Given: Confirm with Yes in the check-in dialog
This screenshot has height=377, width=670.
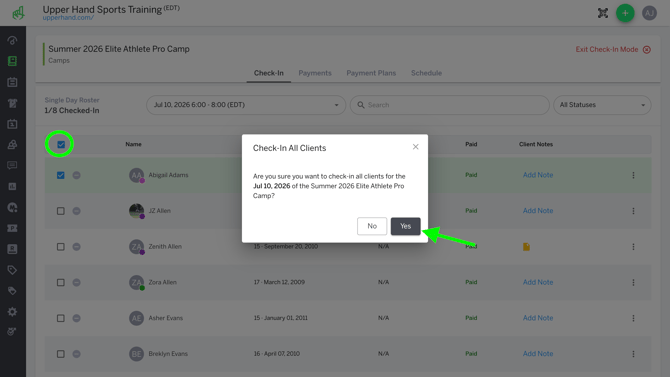Looking at the screenshot, I should click(406, 226).
